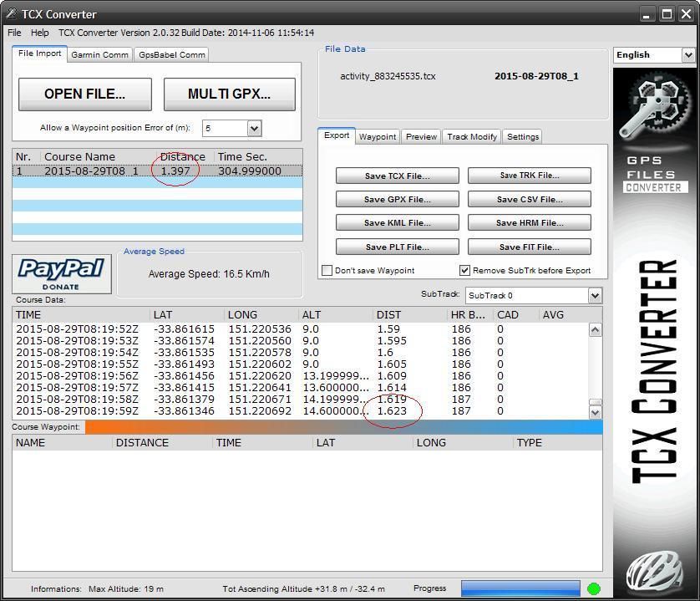Click Time Sec. value 304.999000
The height and width of the screenshot is (601, 700).
[x=250, y=171]
